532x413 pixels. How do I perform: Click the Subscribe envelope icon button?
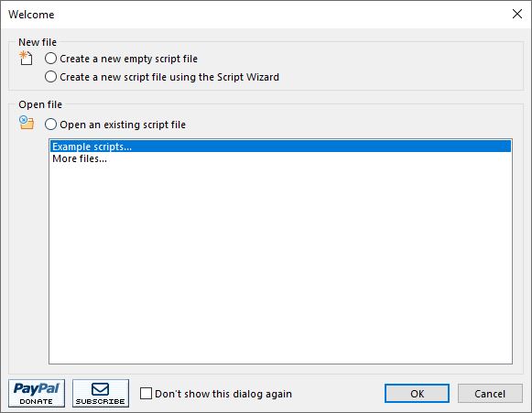pos(101,394)
